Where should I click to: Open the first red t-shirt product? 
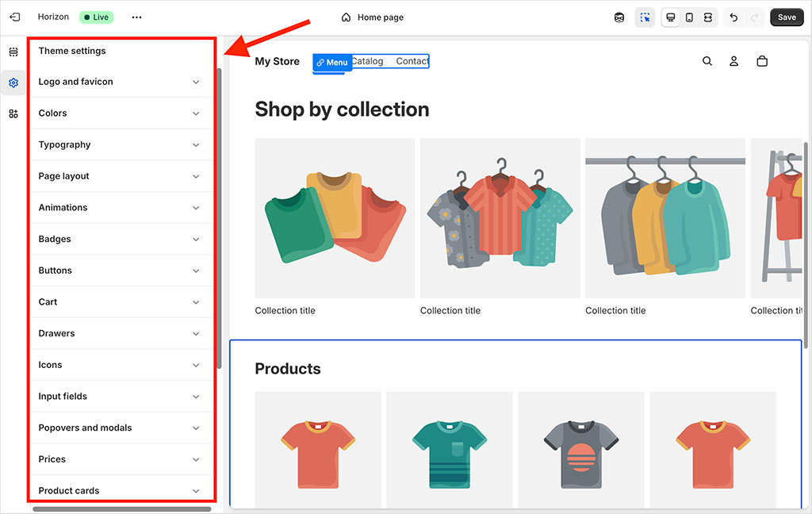pyautogui.click(x=318, y=450)
